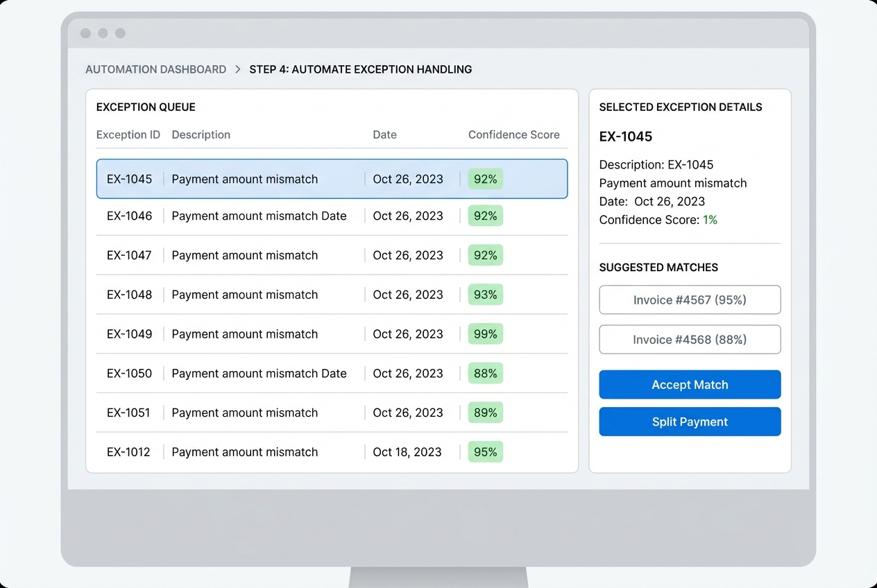
Task: Click the 88% confidence badge for EX-1050
Action: click(x=485, y=373)
